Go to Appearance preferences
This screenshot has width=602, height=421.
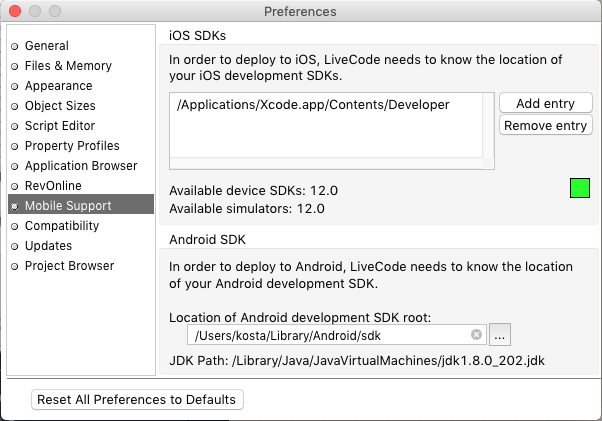(x=58, y=86)
